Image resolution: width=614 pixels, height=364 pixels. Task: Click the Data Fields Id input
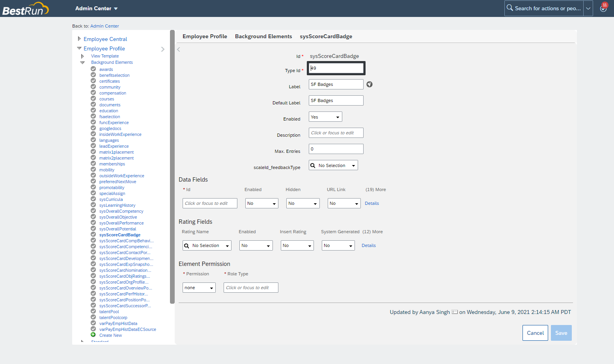(210, 203)
